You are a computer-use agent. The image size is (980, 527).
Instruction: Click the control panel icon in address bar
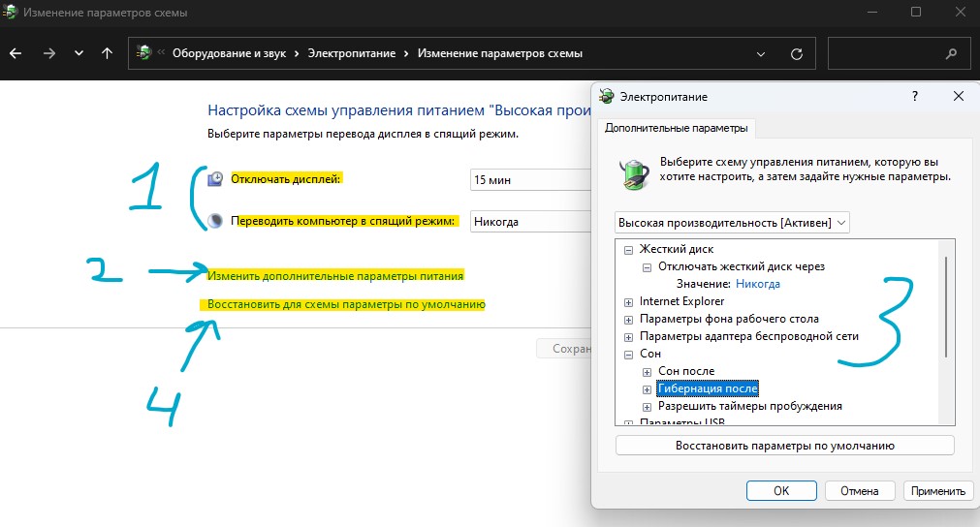pos(143,53)
